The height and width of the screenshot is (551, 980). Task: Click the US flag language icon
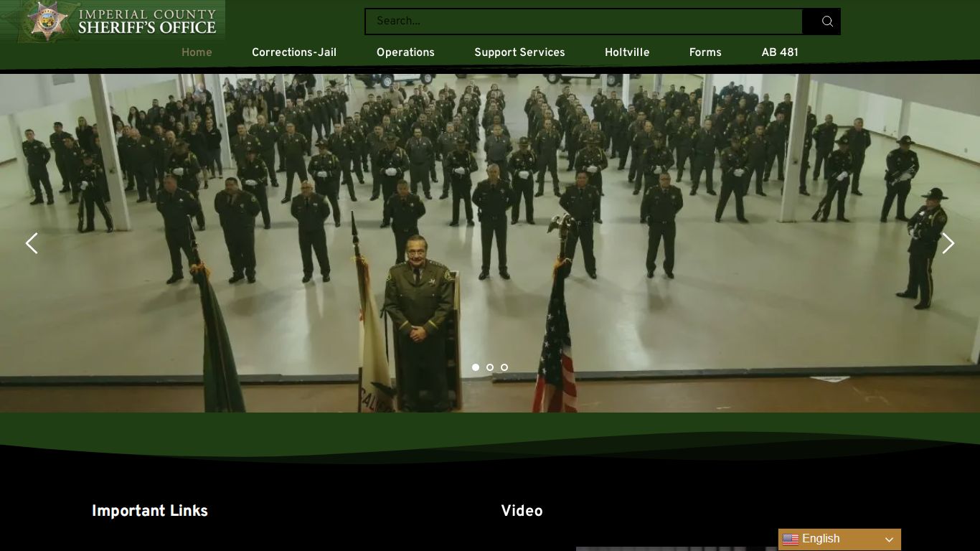point(791,540)
